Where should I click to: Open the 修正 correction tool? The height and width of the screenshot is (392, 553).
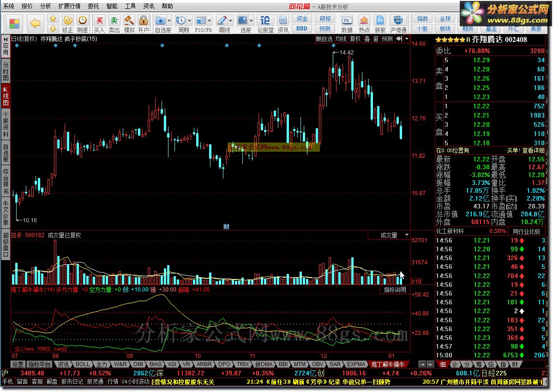click(67, 24)
